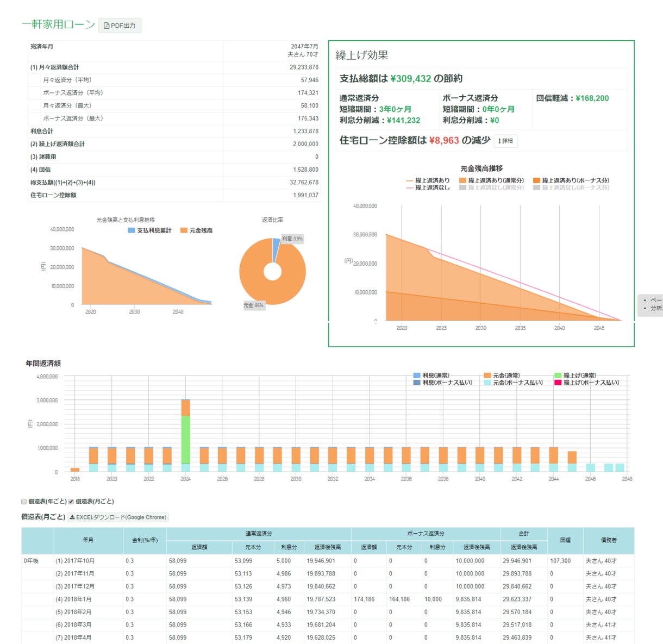Click the 団信軽減 ¥168,200 value
This screenshot has width=663, height=644.
point(592,98)
